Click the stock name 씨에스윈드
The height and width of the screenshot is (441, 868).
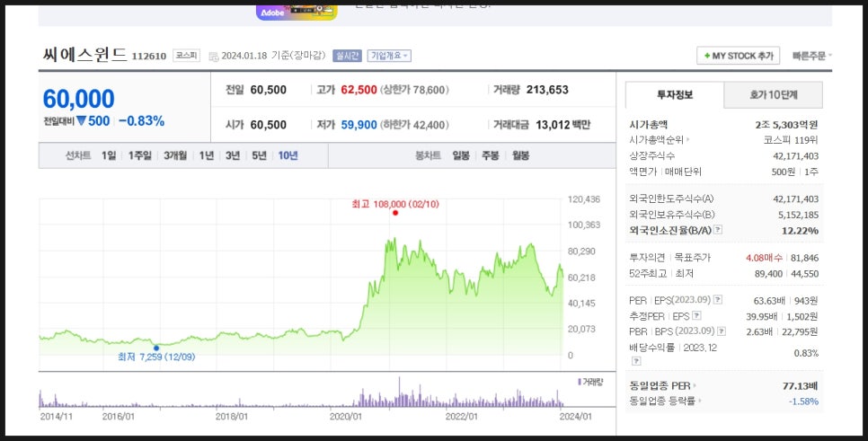pyautogui.click(x=84, y=55)
